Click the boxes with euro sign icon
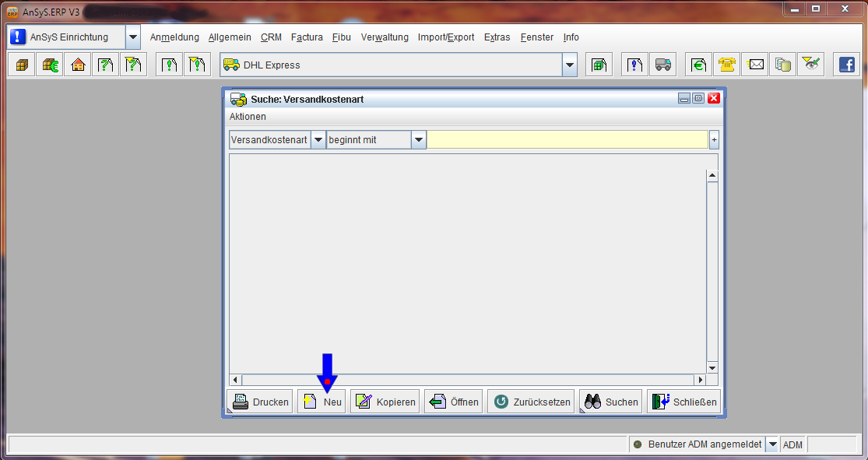The image size is (868, 460). point(50,65)
